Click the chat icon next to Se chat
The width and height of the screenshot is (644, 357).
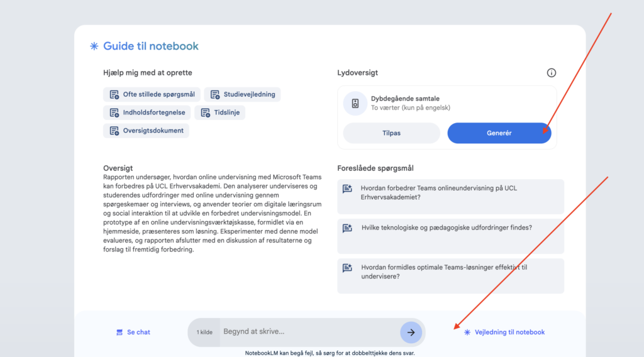click(119, 332)
